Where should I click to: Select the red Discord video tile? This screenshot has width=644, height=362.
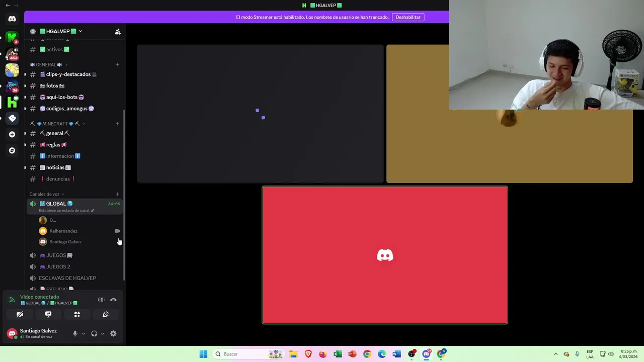(385, 255)
